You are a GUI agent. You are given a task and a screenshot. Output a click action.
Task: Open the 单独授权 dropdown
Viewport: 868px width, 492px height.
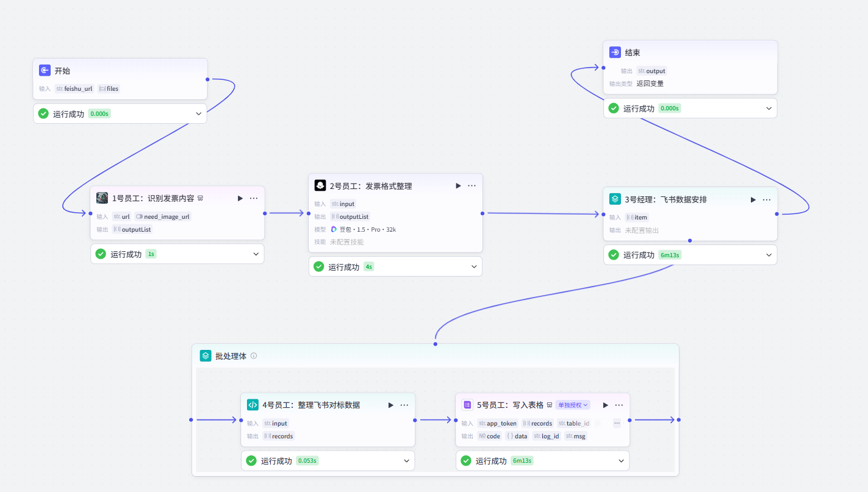click(x=573, y=405)
